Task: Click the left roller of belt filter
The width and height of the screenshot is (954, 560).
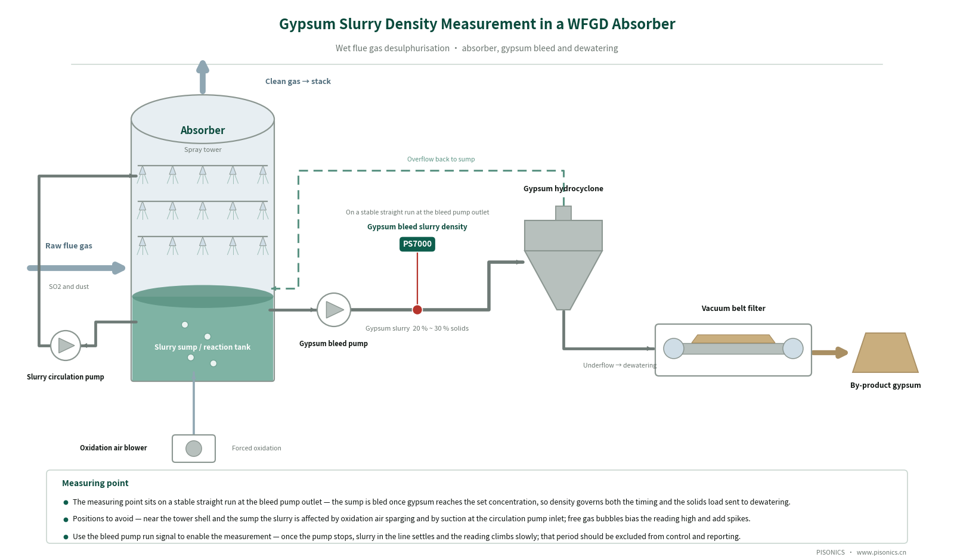Action: tap(674, 349)
